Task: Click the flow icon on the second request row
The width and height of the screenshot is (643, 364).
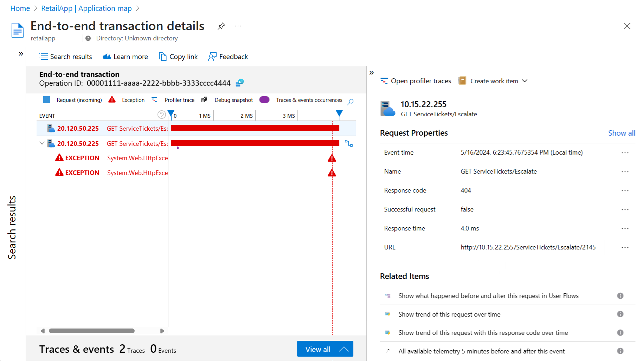Action: (349, 143)
